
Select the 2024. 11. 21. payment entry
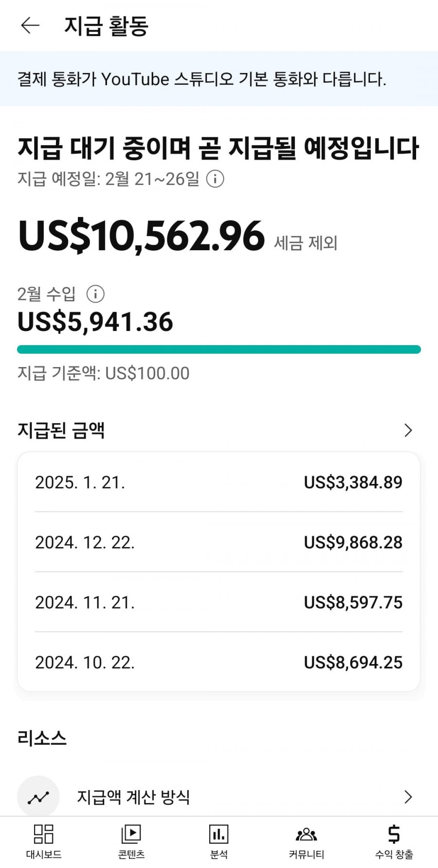click(x=219, y=602)
